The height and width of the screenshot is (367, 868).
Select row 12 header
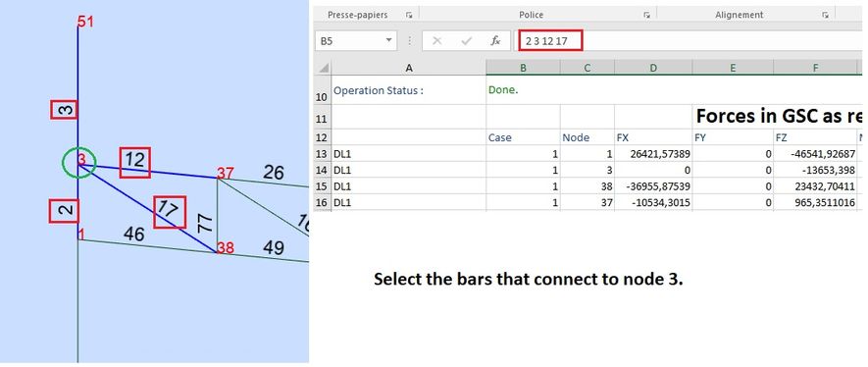322,137
